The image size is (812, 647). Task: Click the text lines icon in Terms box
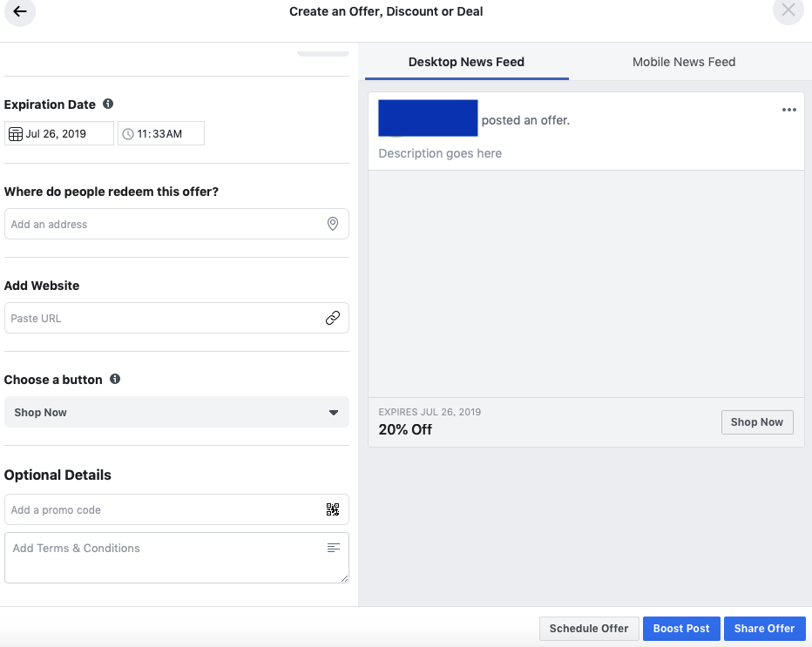tap(333, 548)
